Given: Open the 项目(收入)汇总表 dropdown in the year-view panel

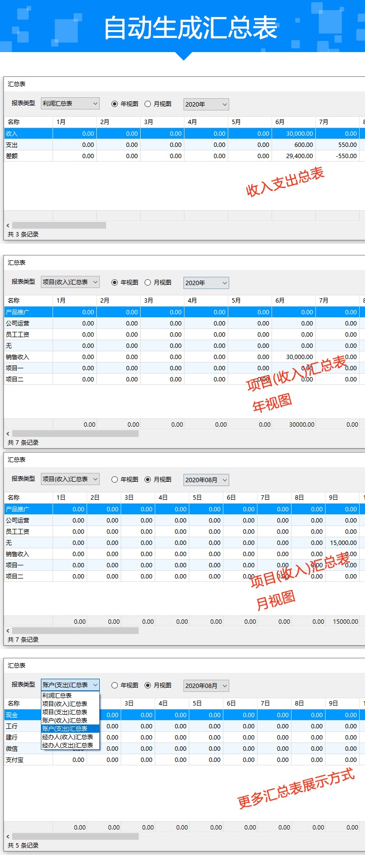Looking at the screenshot, I should [x=70, y=282].
